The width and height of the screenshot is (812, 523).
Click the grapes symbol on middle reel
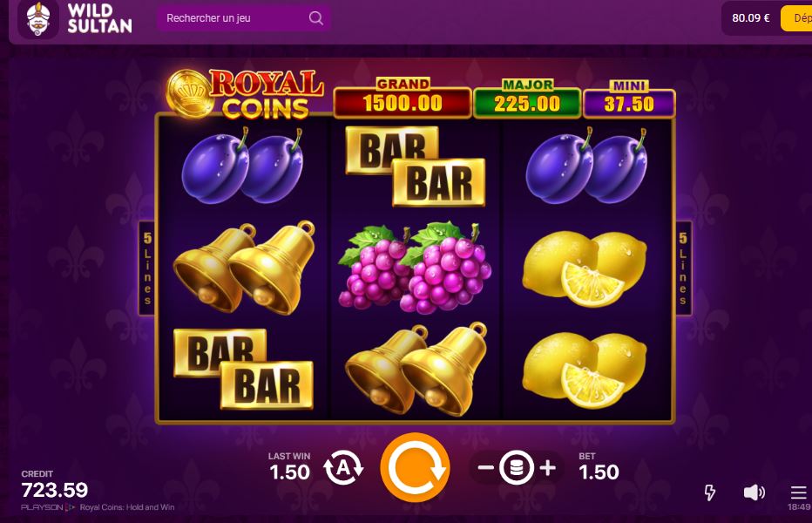pos(415,268)
